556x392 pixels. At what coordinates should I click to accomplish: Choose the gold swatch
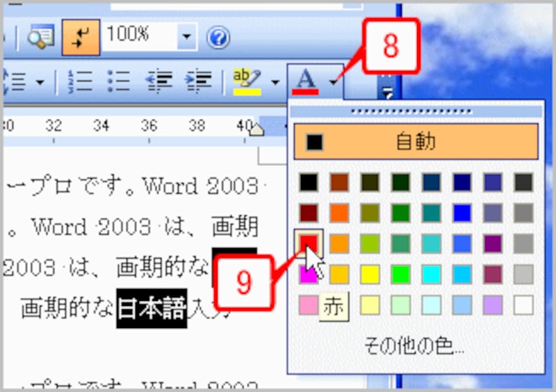[339, 275]
